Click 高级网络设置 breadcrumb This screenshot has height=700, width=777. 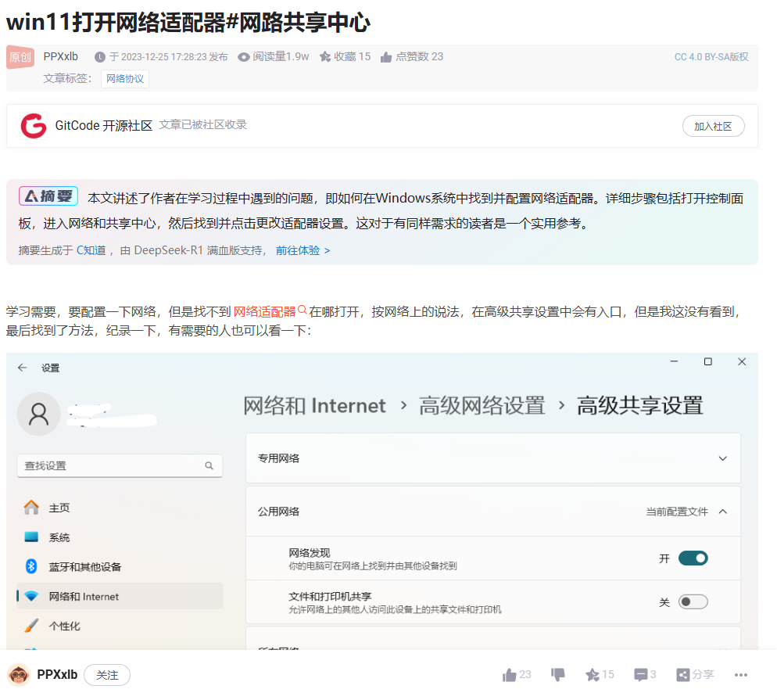tap(482, 405)
